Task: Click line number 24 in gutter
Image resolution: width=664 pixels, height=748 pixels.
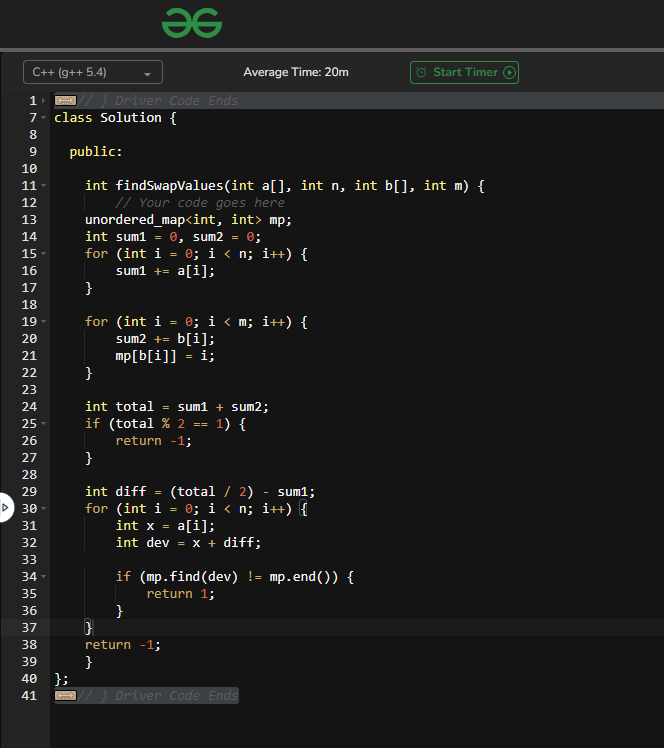Action: pyautogui.click(x=29, y=407)
